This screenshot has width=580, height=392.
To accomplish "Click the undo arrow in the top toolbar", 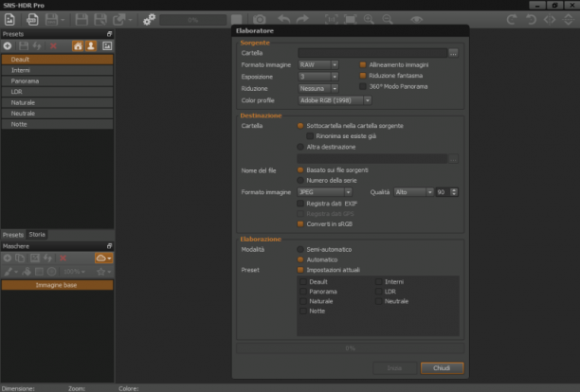I will tap(284, 19).
